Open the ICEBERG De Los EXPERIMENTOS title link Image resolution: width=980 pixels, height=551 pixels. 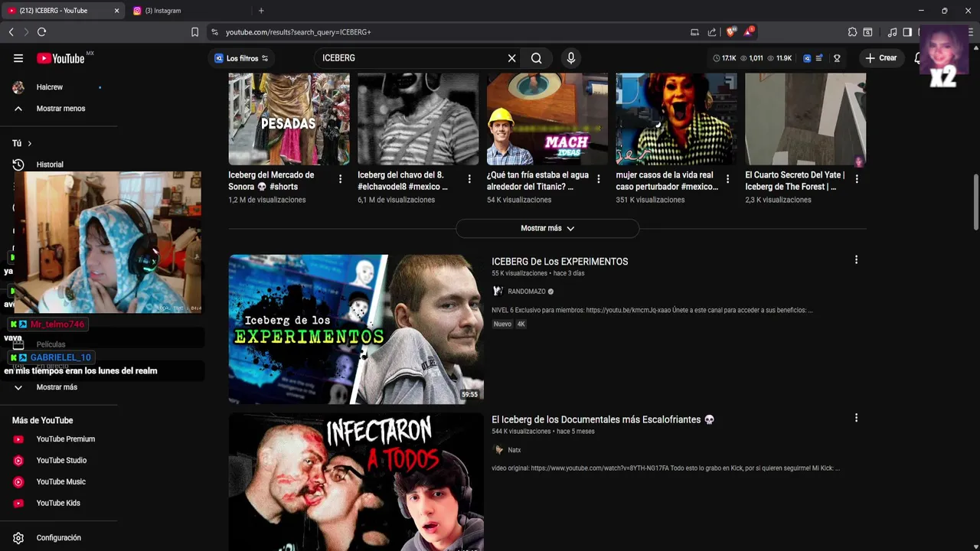coord(560,262)
